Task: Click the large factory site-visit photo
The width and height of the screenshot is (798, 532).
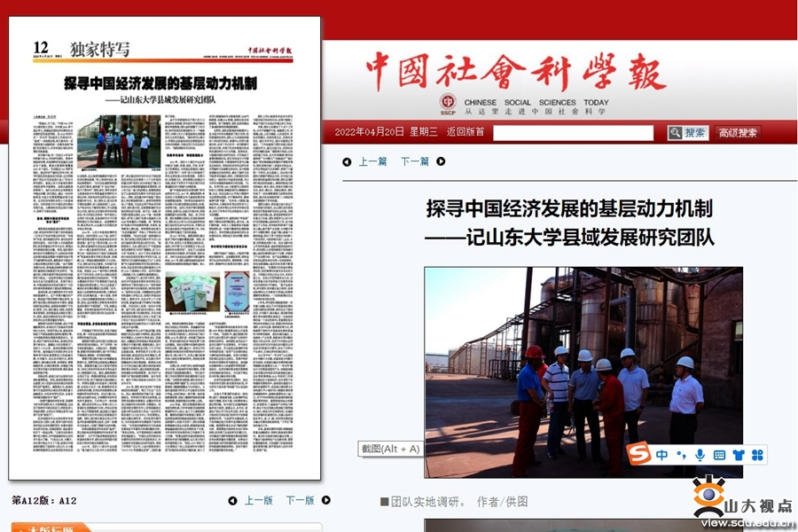Action: click(583, 372)
